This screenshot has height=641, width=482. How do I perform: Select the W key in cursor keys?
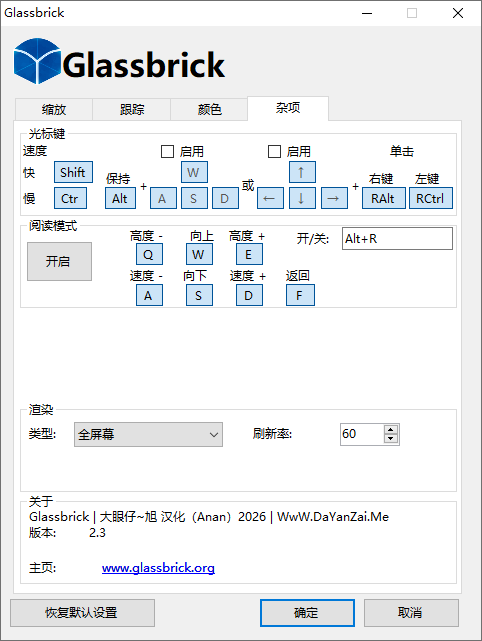coord(194,172)
